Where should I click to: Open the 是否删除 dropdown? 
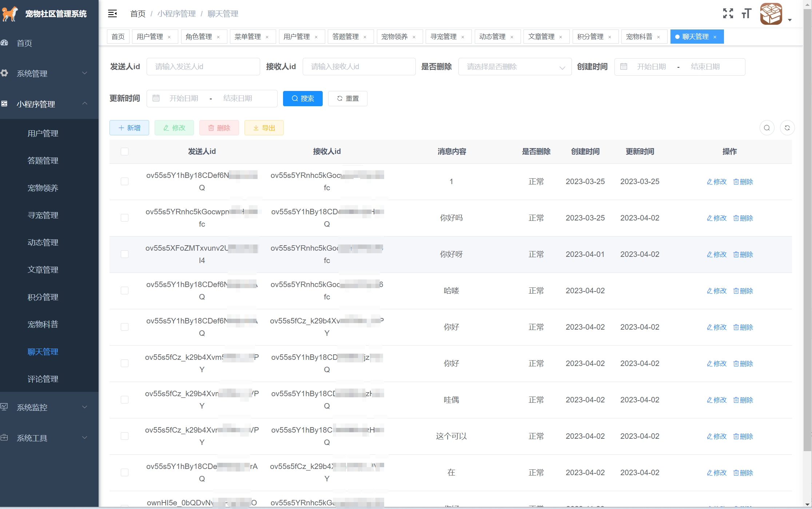click(x=515, y=67)
